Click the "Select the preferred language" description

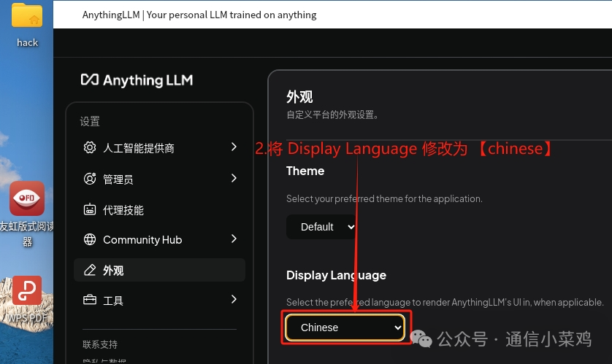[x=445, y=302]
